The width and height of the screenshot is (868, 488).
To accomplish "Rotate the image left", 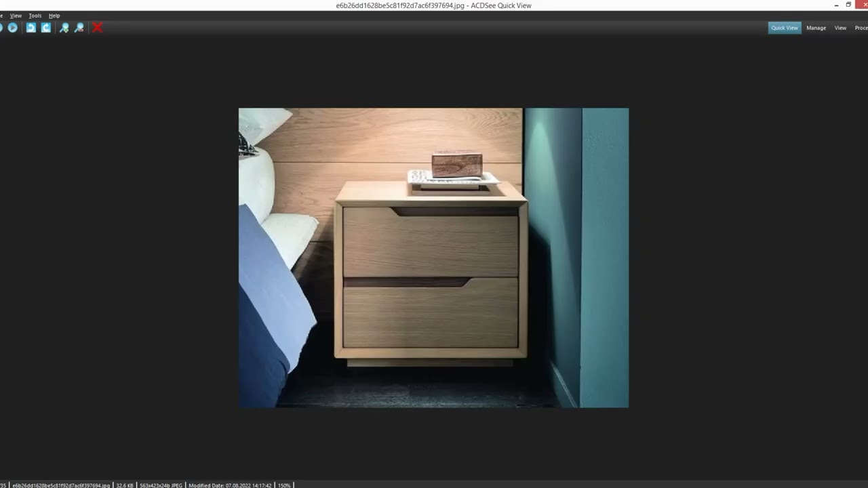I will (31, 28).
